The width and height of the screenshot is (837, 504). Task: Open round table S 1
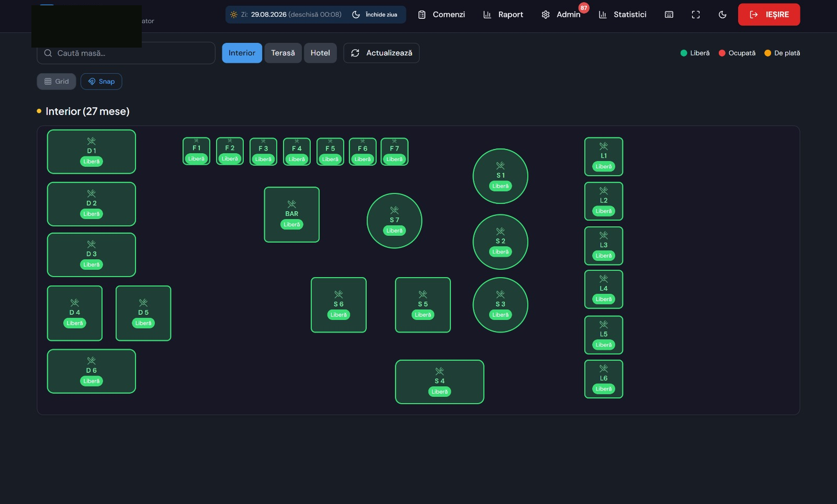tap(500, 176)
